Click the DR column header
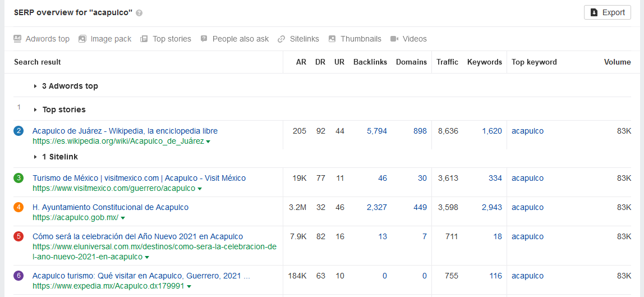The image size is (644, 297). point(320,62)
